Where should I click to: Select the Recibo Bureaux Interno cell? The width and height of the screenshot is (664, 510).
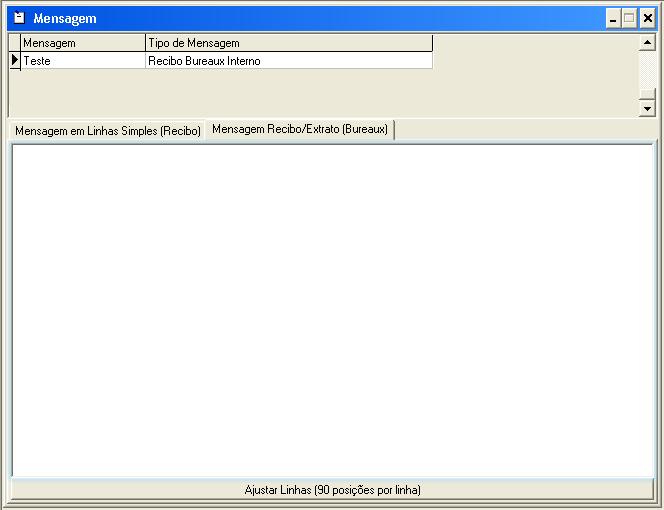tap(288, 61)
